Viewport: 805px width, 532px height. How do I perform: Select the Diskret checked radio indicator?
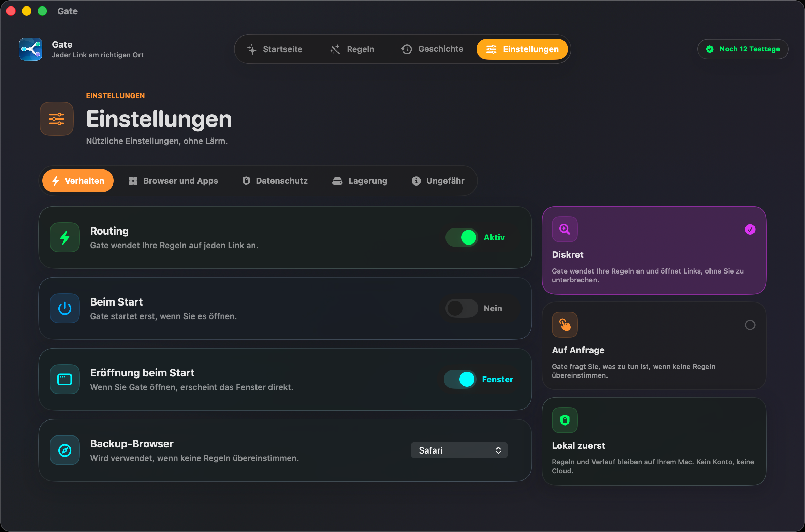[750, 230]
